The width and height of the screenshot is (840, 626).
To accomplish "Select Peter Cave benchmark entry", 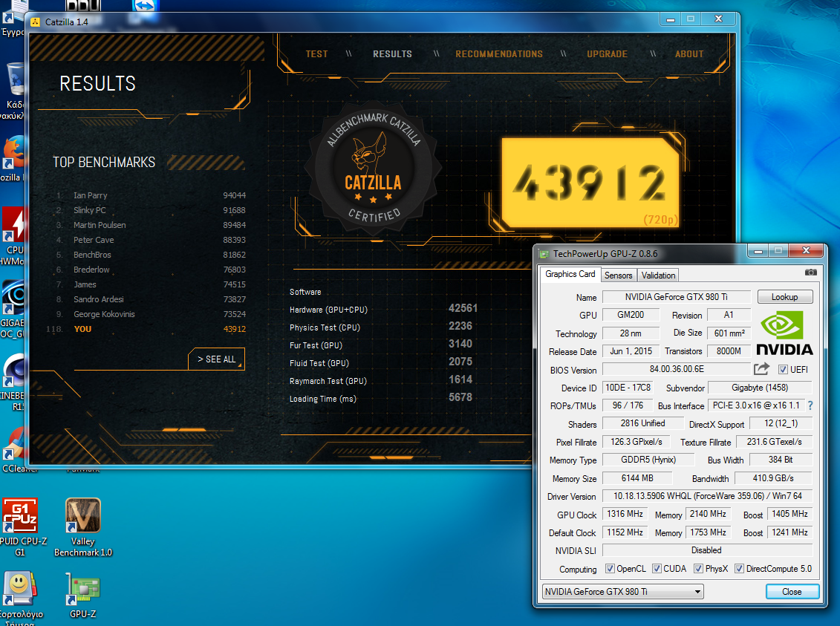I will [151, 240].
